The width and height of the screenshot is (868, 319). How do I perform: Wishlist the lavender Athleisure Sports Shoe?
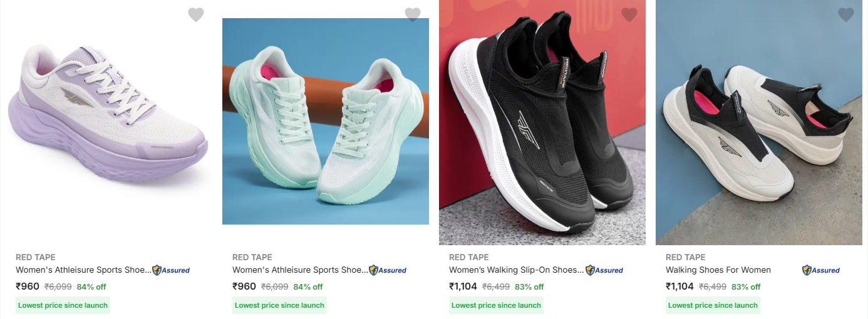(x=196, y=15)
